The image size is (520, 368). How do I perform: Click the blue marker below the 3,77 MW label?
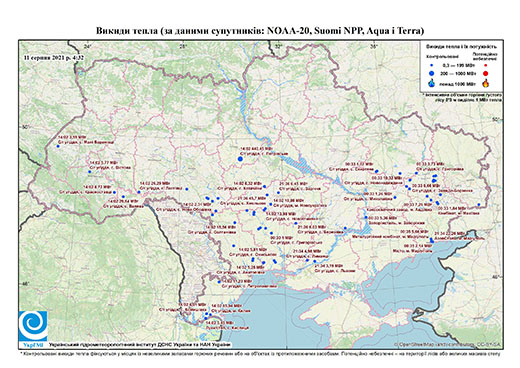(x=89, y=172)
